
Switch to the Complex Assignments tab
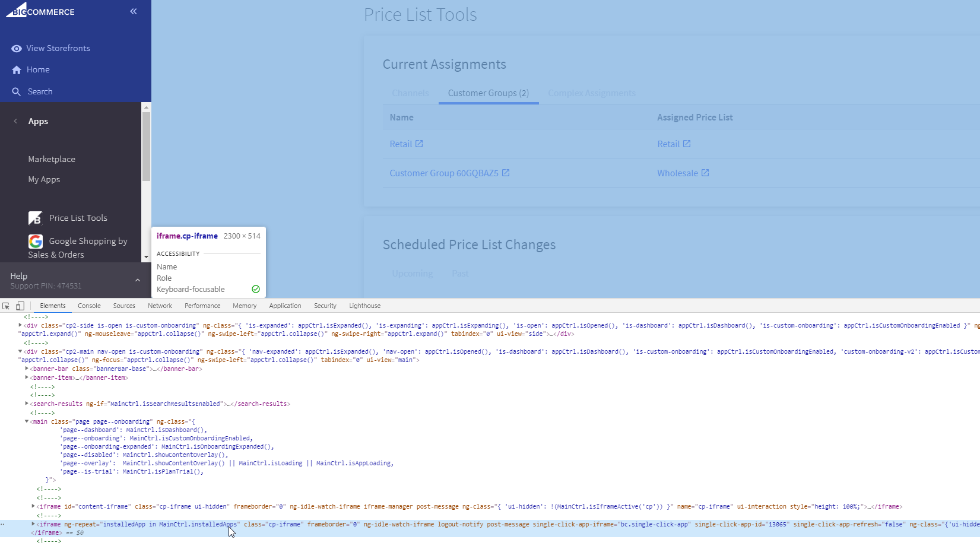[x=592, y=93]
